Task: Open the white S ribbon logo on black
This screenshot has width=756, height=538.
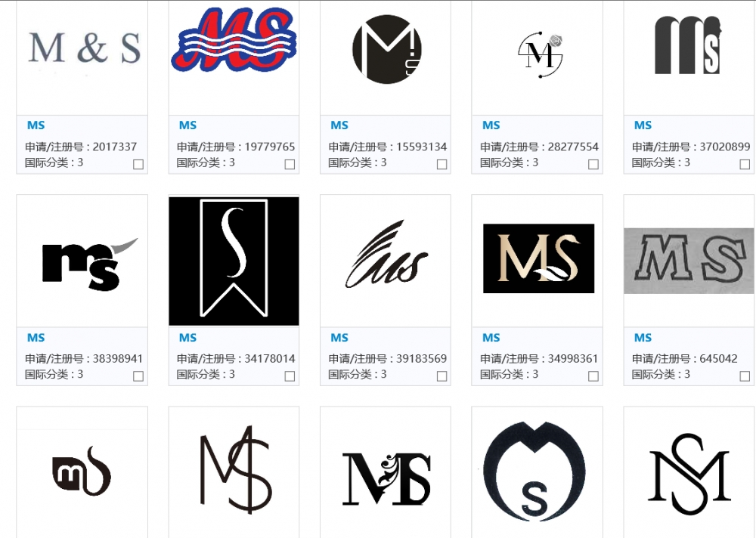Action: point(234,261)
